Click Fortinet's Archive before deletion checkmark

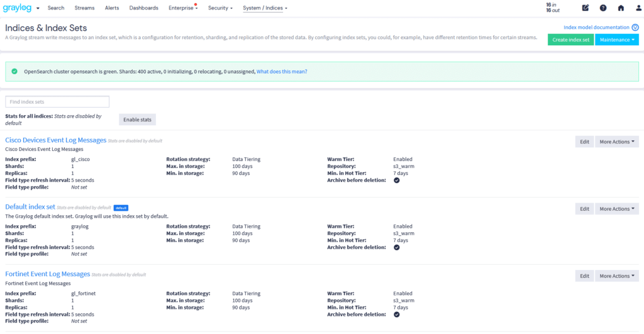[x=397, y=315]
